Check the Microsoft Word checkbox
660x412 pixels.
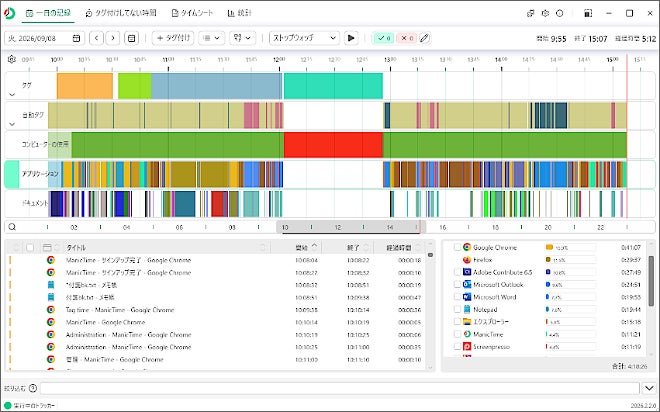[x=457, y=297]
